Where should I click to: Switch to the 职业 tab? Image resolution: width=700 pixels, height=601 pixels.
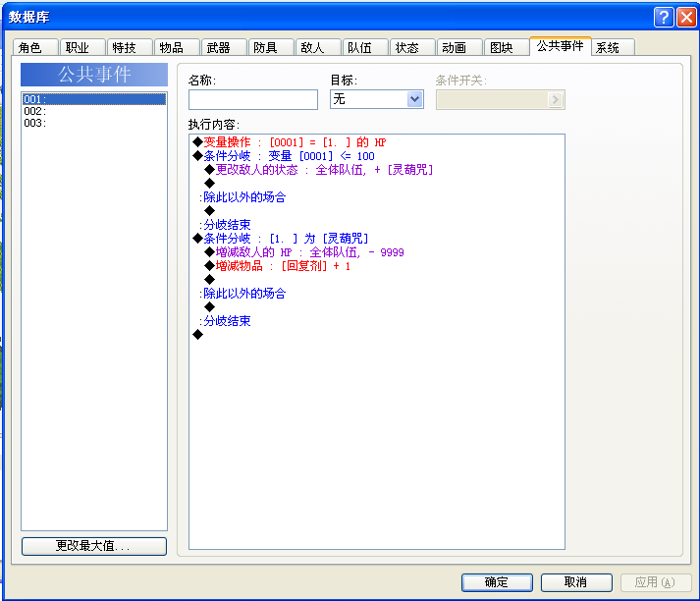coord(82,47)
